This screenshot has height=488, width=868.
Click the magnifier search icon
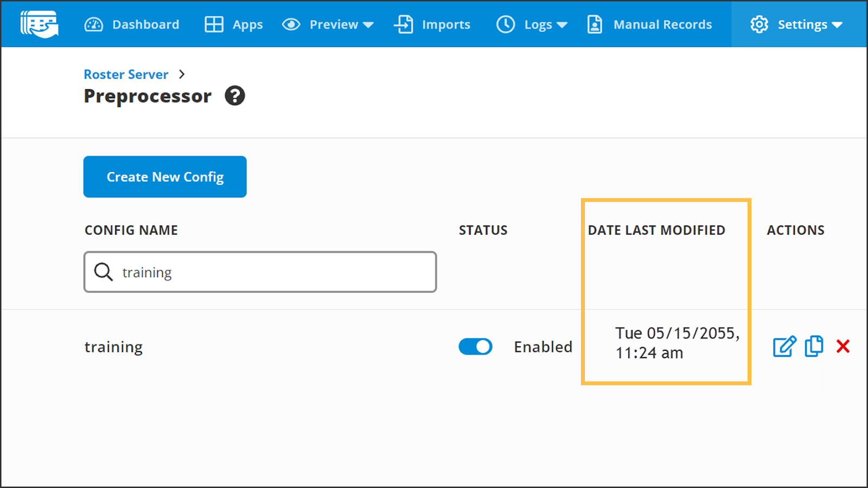click(x=103, y=272)
